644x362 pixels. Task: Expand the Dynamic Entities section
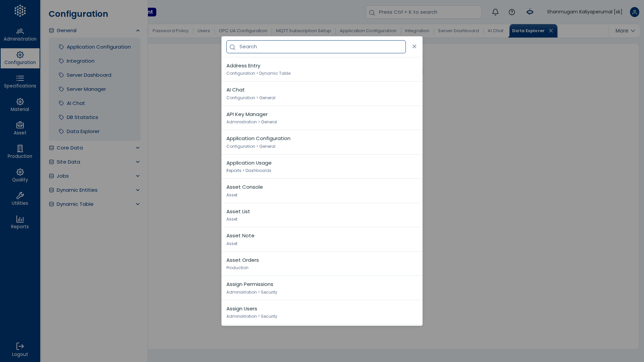[138, 190]
